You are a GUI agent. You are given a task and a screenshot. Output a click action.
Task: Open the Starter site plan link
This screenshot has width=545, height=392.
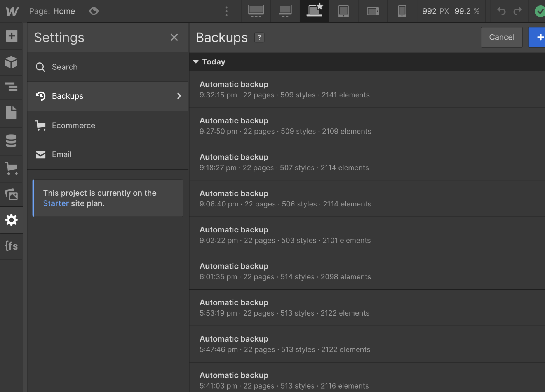(56, 203)
